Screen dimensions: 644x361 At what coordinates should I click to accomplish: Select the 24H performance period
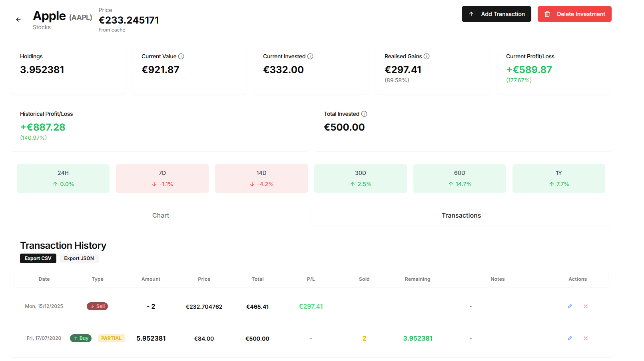63,178
